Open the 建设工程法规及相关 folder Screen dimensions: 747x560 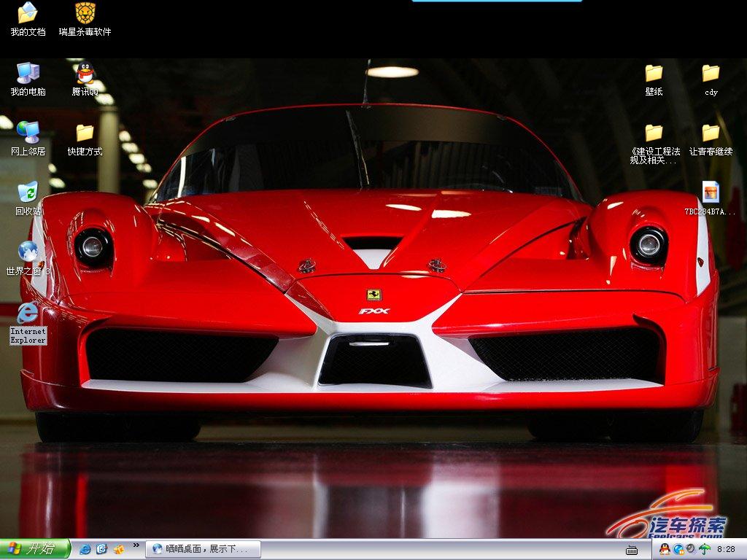[654, 133]
